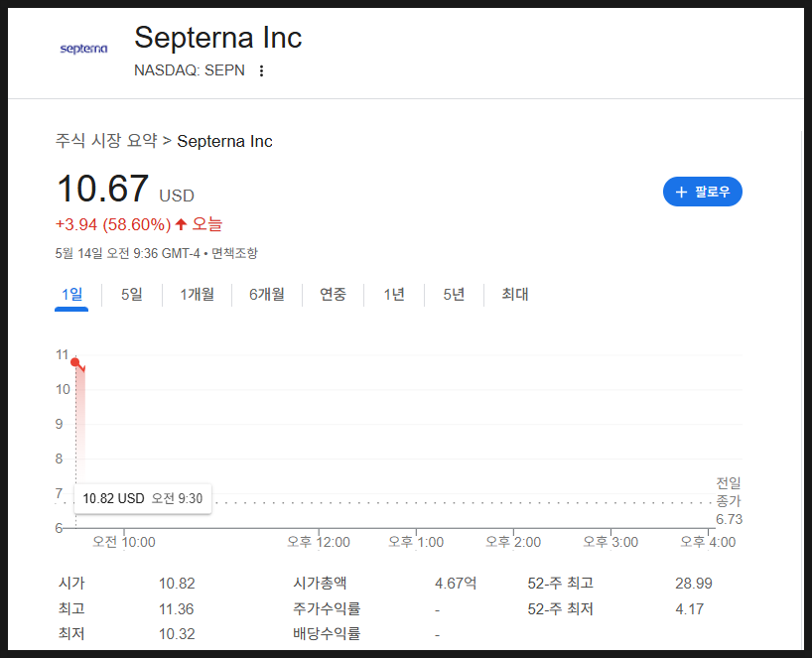Image resolution: width=812 pixels, height=658 pixels.
Task: Click the 오후 3:00 axis label
Action: click(610, 542)
